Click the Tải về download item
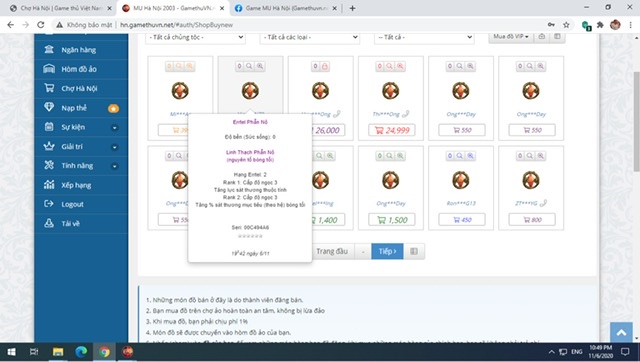 click(x=81, y=223)
